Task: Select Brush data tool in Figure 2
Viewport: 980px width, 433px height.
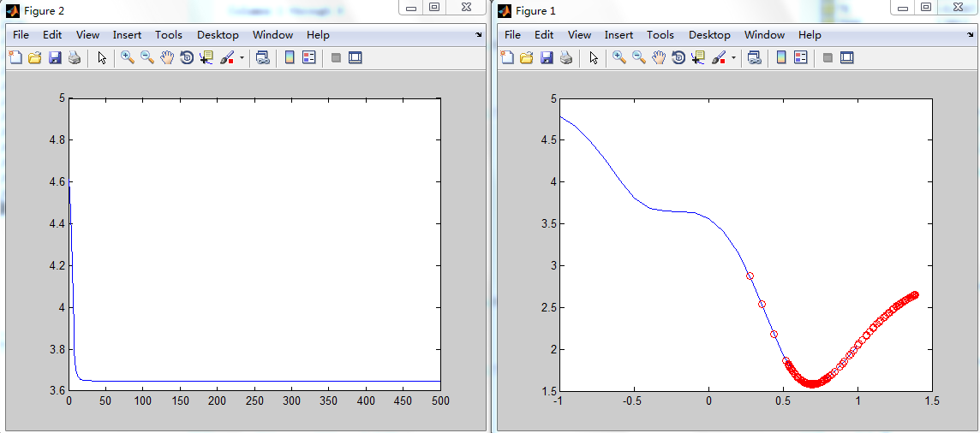Action: (x=227, y=58)
